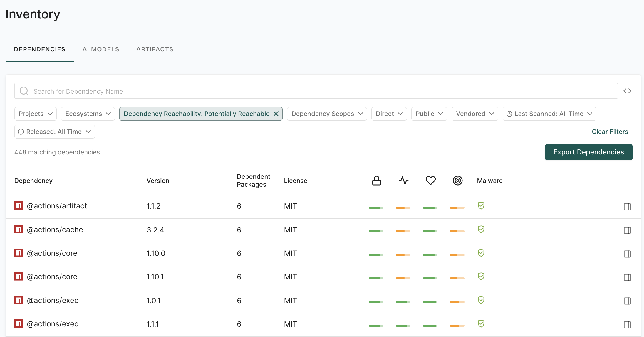The image size is (644, 337).
Task: Click the green malware shield for @actions/artifact
Action: pyautogui.click(x=481, y=206)
